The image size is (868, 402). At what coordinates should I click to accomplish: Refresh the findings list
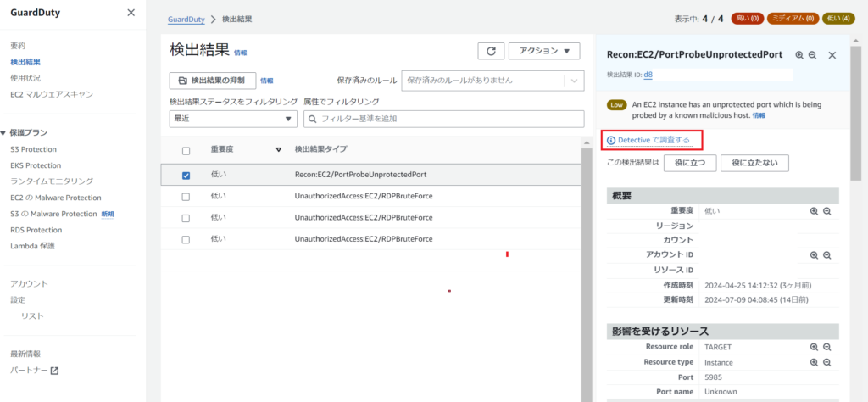[x=491, y=51]
